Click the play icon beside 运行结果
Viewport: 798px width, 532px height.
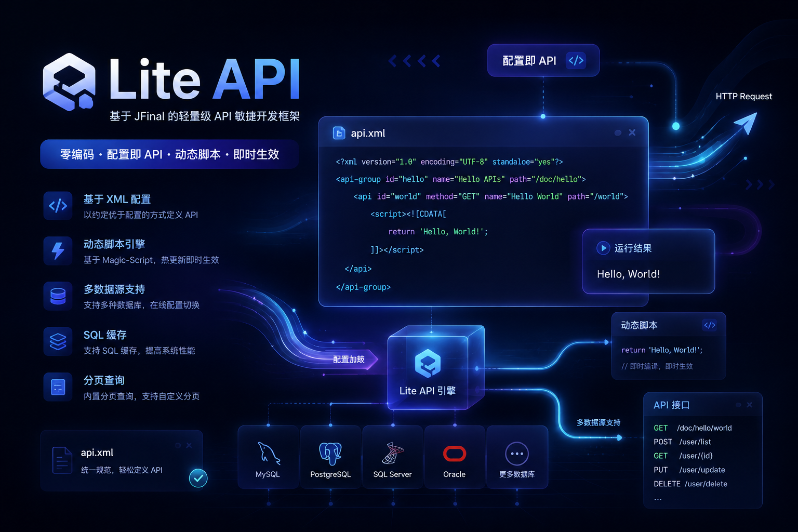click(x=603, y=248)
